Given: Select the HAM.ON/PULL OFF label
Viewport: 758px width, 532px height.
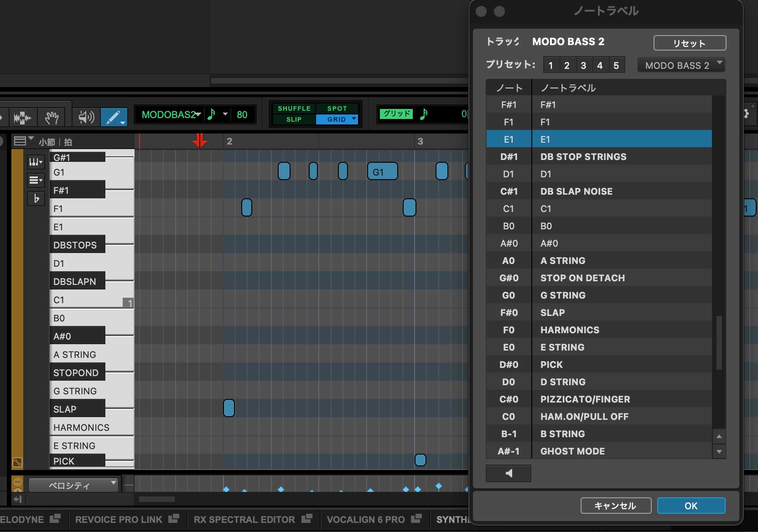Looking at the screenshot, I should pos(584,416).
